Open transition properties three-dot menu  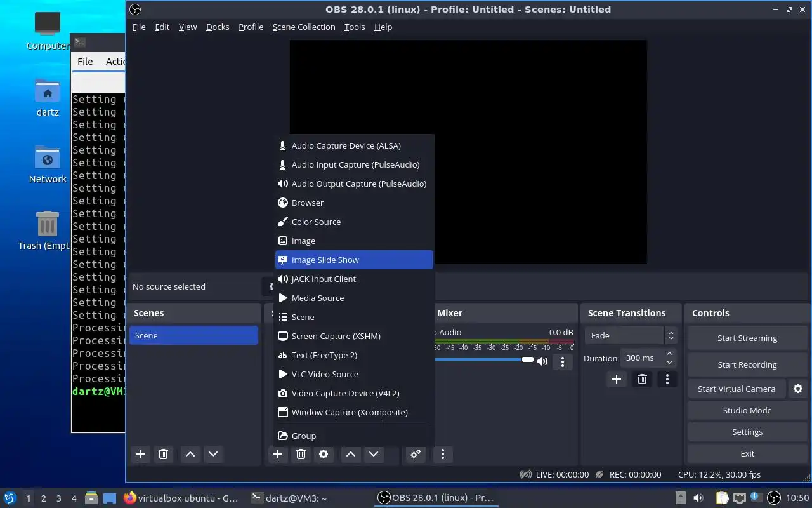click(x=667, y=379)
